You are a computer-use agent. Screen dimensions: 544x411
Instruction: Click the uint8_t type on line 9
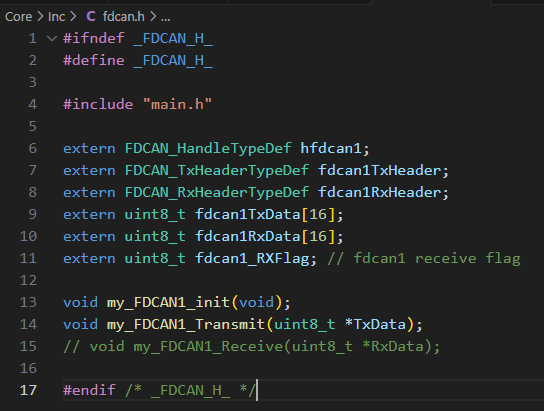click(x=155, y=214)
